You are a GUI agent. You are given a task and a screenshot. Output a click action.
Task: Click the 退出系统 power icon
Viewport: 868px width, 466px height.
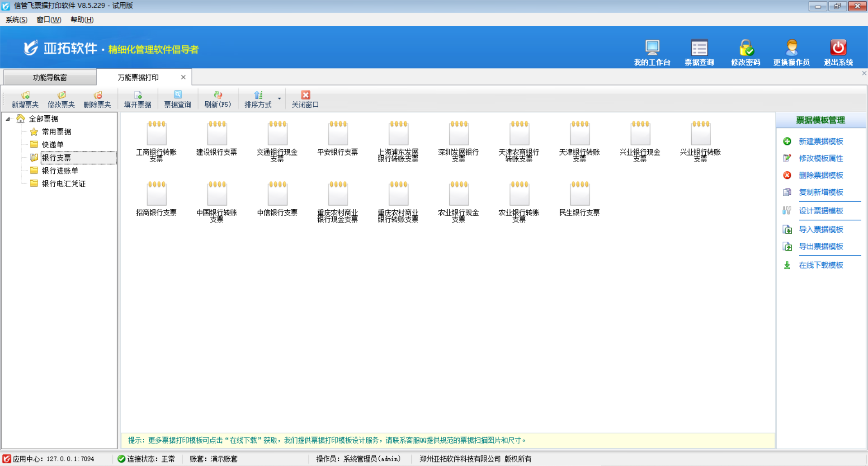coord(838,48)
